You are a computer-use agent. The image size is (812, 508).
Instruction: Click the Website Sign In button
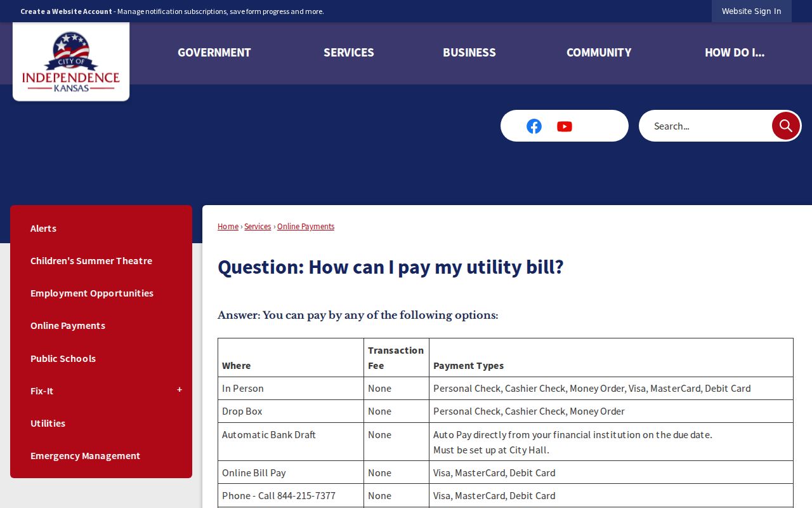tap(752, 11)
